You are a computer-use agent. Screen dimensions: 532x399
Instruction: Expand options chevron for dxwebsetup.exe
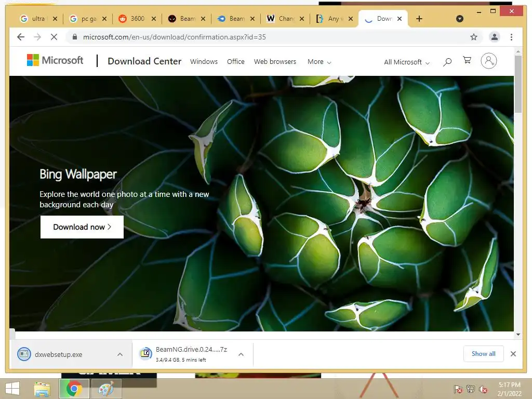point(120,354)
